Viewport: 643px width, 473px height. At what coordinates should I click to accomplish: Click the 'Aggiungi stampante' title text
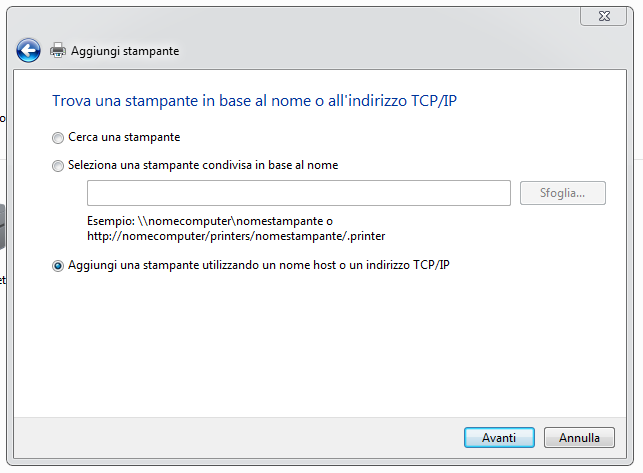(126, 51)
